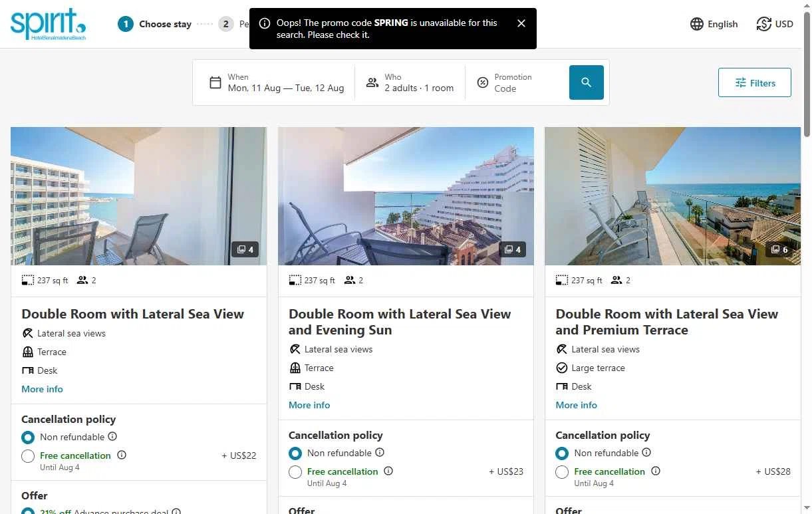
Task: Click the Terrace icon on first room
Action: click(27, 352)
